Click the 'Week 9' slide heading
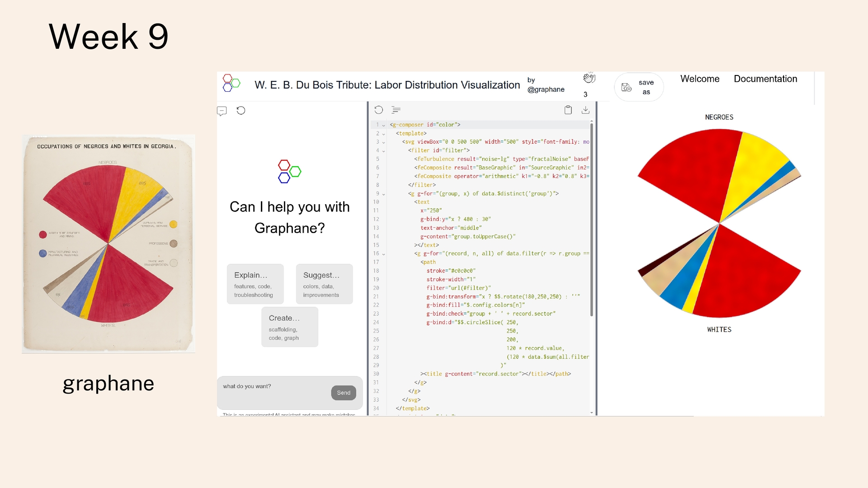Screen dimensions: 868x488 click(x=108, y=36)
